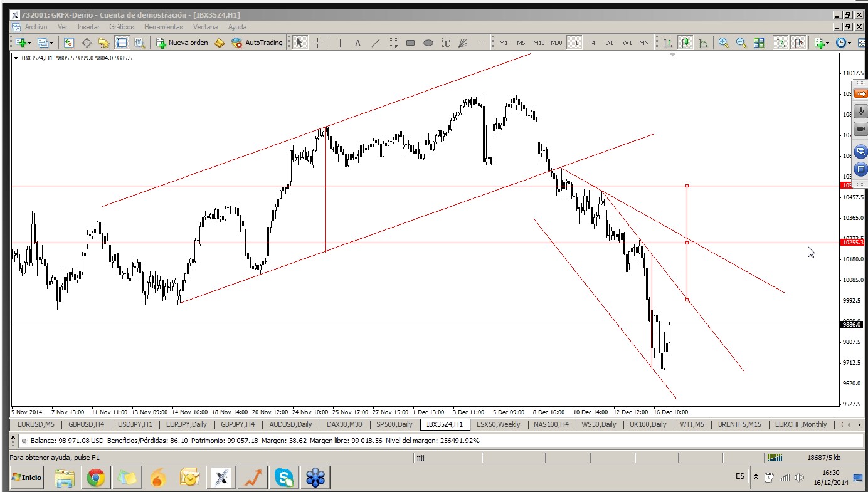Toggle the Navigator favorites-folder icon
The height and width of the screenshot is (492, 868).
pos(104,43)
